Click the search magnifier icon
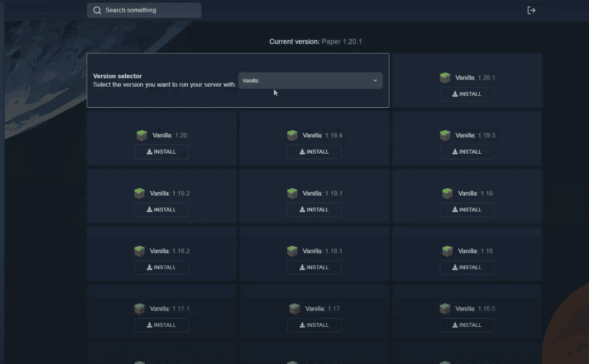The width and height of the screenshot is (589, 364). (x=97, y=10)
